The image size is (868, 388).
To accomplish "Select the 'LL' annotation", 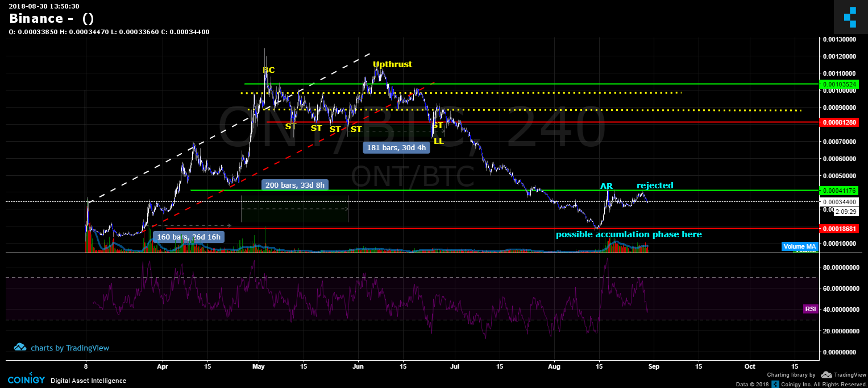I will tap(438, 141).
